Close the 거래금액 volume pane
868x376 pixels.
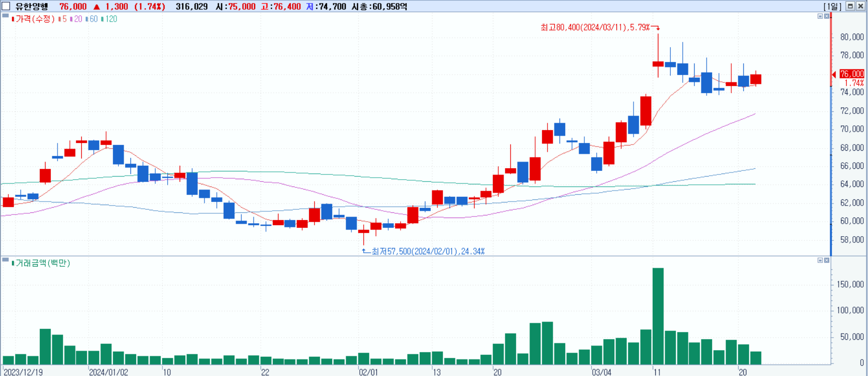[x=827, y=260]
